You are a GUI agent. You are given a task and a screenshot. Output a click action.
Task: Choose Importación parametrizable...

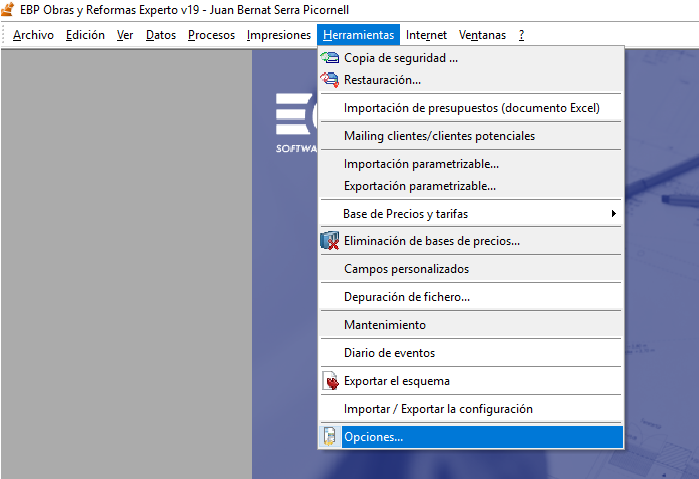(471, 164)
